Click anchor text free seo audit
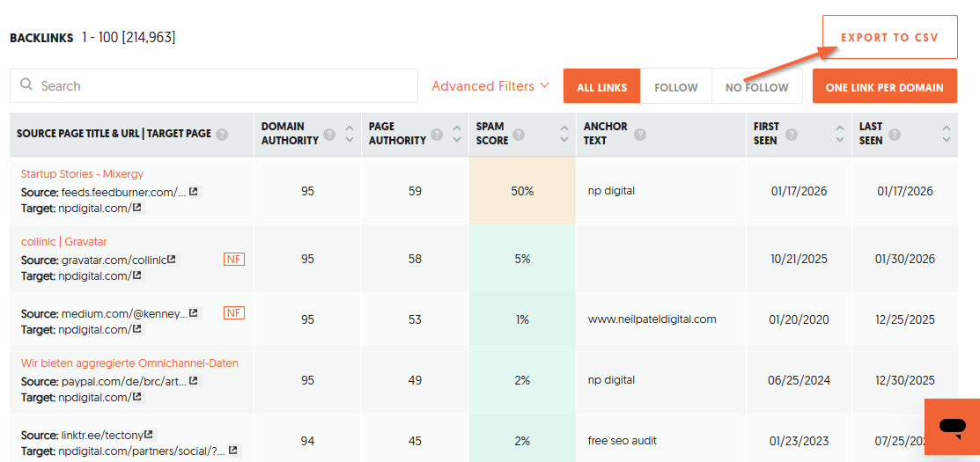Screen dimensions: 980x462 622,440
